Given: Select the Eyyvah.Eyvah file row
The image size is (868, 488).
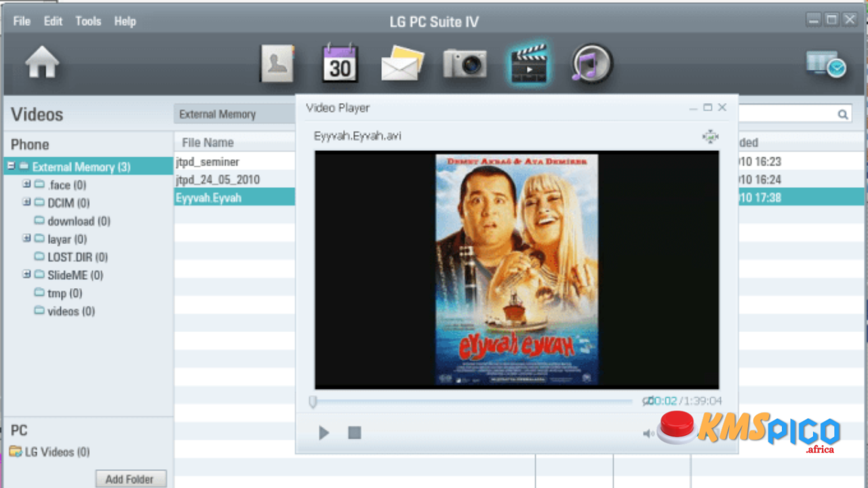Looking at the screenshot, I should pyautogui.click(x=235, y=198).
